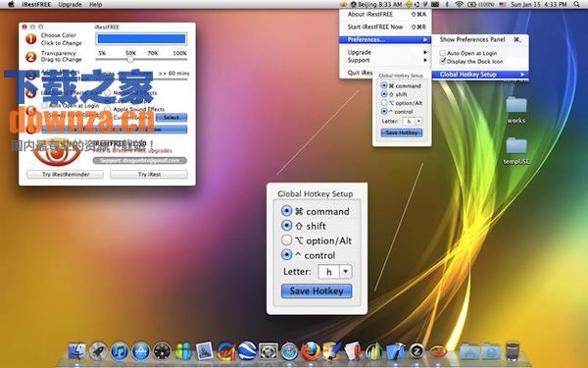This screenshot has width=588, height=368.
Task: Open Letter dropdown arrow in larger Hotkey panel
Action: click(345, 271)
